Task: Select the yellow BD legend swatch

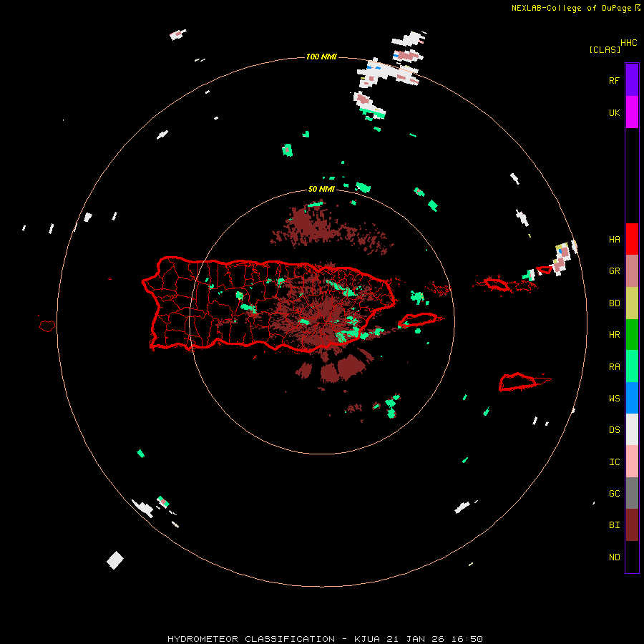Action: click(x=632, y=303)
